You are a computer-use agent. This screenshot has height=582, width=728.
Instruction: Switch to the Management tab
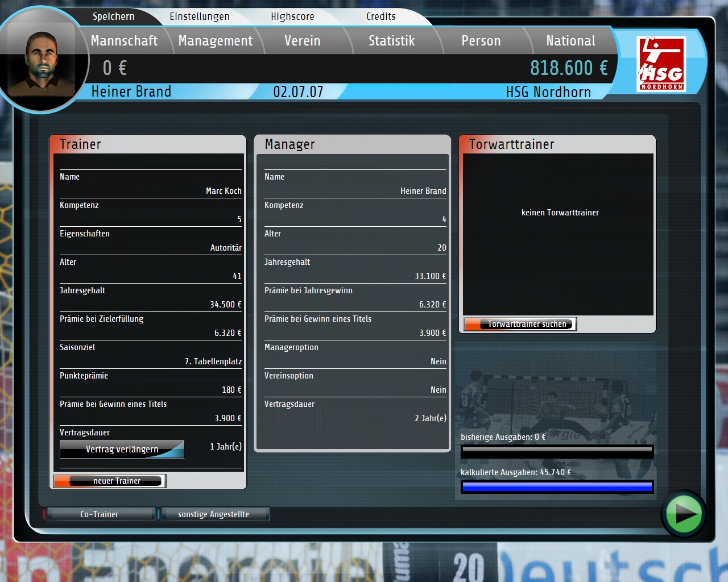215,41
